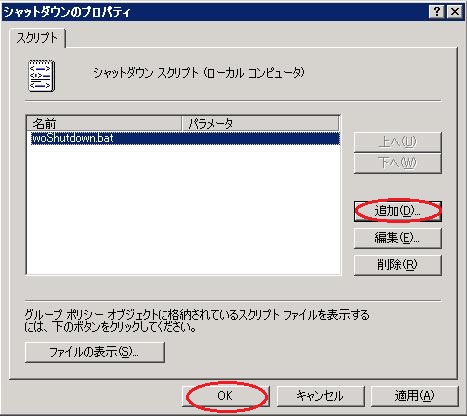Click the shutdown script document icon
Viewport: 467px width, 416px height.
tap(42, 76)
